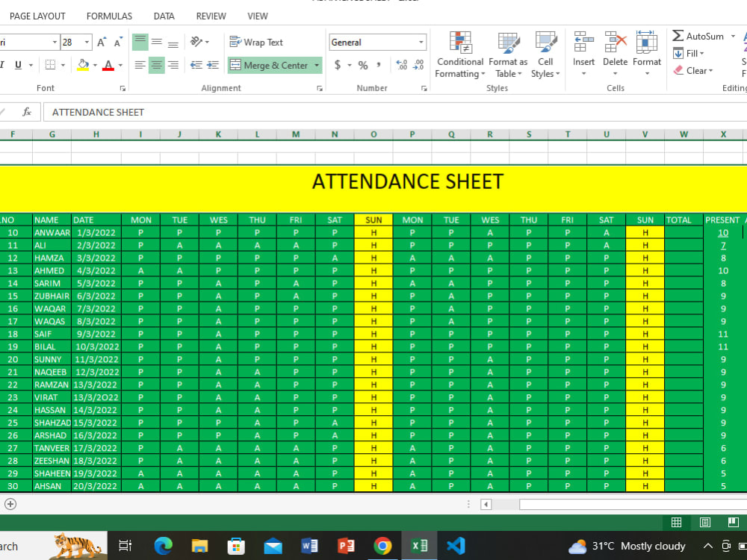Open the FORMULAS tab
Screen dimensions: 747x560
click(x=109, y=16)
